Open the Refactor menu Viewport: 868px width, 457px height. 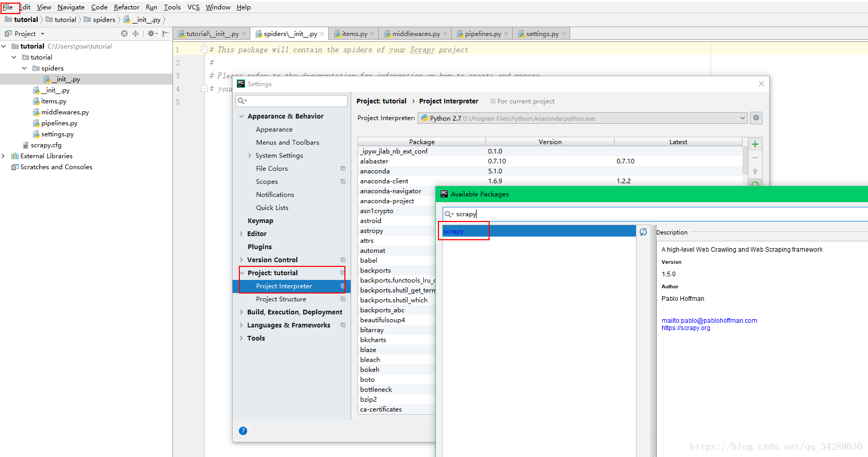pyautogui.click(x=126, y=7)
